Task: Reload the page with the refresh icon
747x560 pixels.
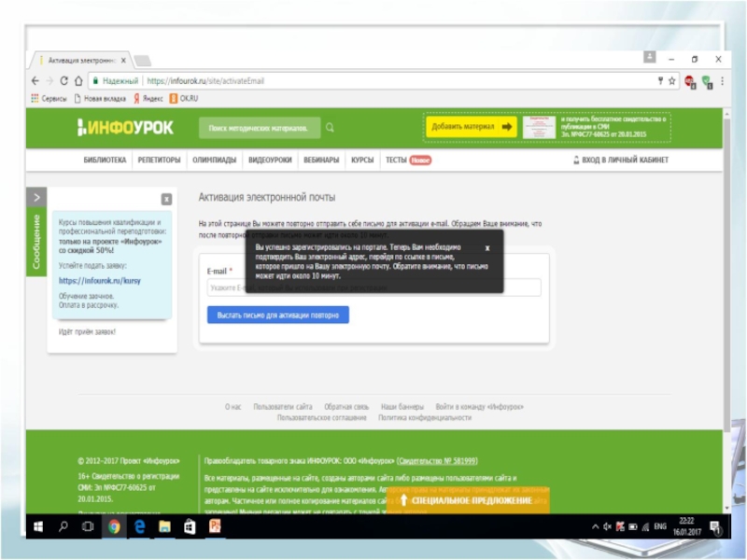Action: (63, 81)
